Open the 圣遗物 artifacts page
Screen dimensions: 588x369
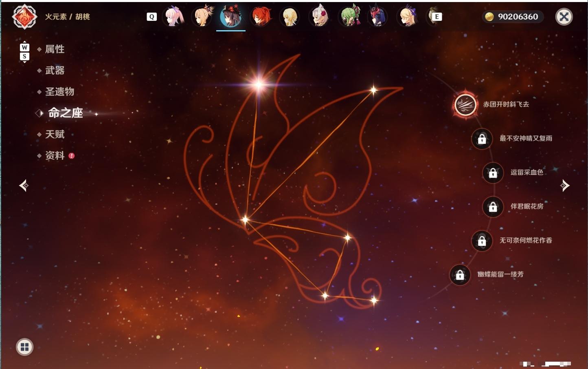59,92
